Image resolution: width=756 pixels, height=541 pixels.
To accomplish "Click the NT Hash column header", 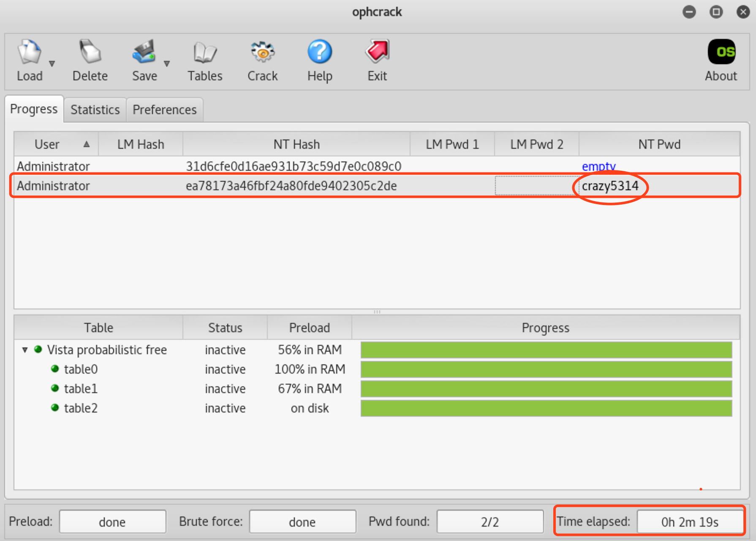I will [296, 144].
